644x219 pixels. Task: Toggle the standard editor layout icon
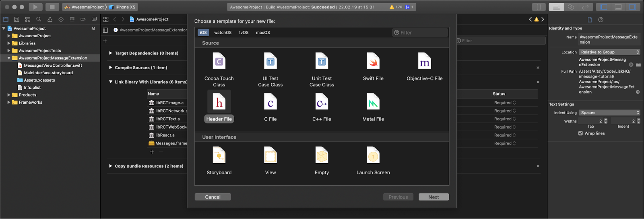coord(556,7)
